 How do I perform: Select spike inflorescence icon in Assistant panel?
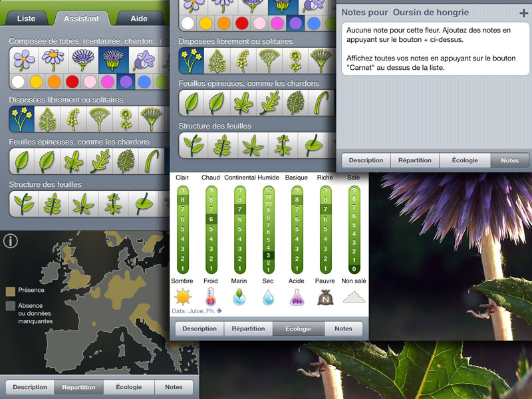click(73, 119)
